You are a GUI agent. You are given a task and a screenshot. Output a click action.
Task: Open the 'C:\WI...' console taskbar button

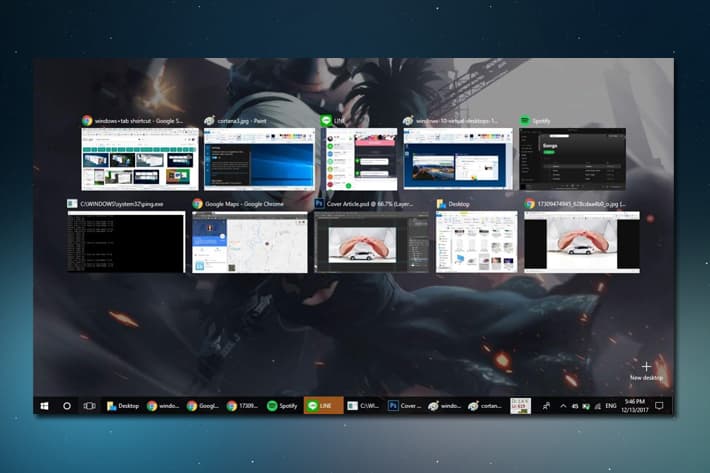tap(363, 406)
